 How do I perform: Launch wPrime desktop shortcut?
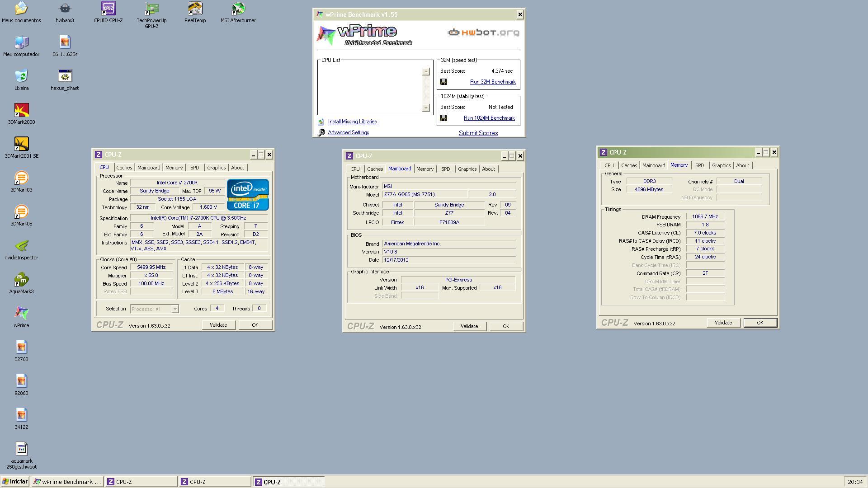click(x=21, y=317)
